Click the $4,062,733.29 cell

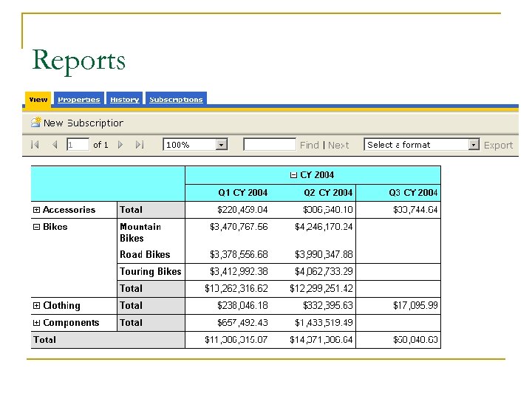point(324,271)
